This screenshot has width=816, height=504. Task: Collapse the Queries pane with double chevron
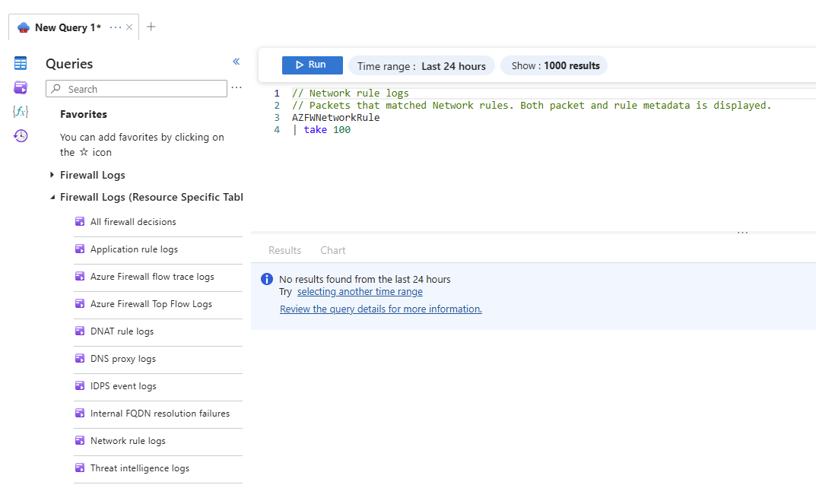[x=236, y=62]
